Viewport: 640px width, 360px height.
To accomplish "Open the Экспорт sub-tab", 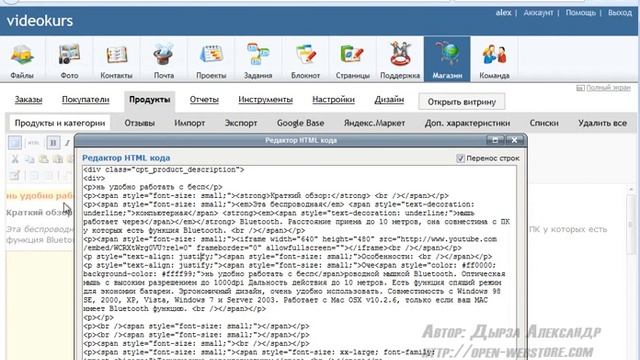I will (241, 123).
